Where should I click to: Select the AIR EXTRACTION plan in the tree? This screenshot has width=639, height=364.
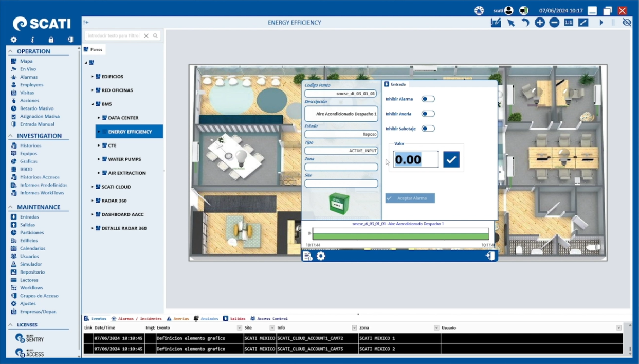tap(127, 173)
